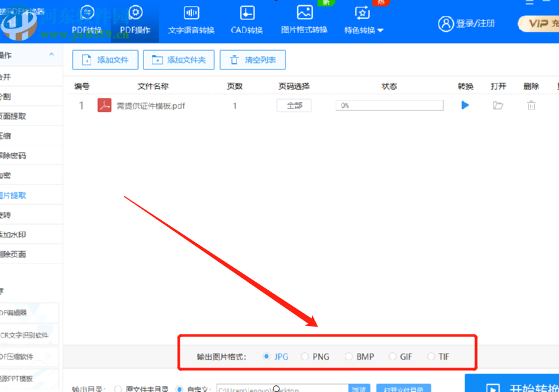Open the PDF转换 panel icon
This screenshot has height=392, width=559.
pos(87,17)
